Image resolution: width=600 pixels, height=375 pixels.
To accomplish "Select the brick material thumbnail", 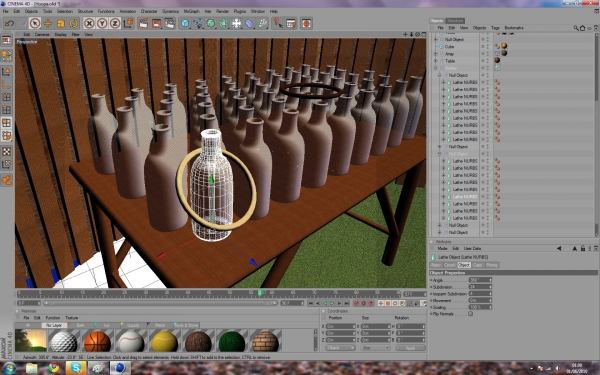I will click(x=266, y=341).
